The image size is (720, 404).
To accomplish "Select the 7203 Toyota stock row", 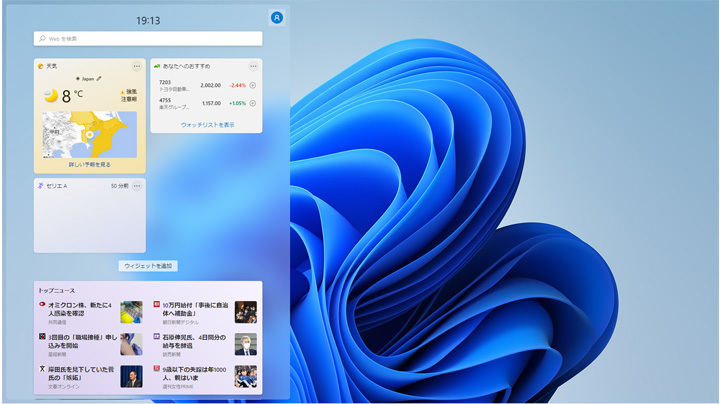I will [207, 85].
